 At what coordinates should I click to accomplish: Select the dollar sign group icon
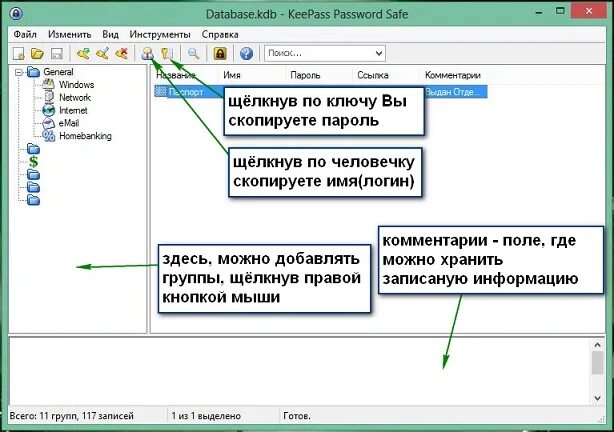point(34,162)
